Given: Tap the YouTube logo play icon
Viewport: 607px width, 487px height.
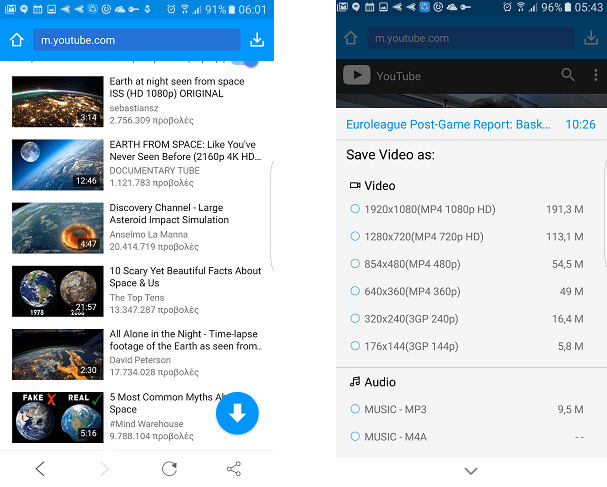Looking at the screenshot, I should tap(357, 75).
